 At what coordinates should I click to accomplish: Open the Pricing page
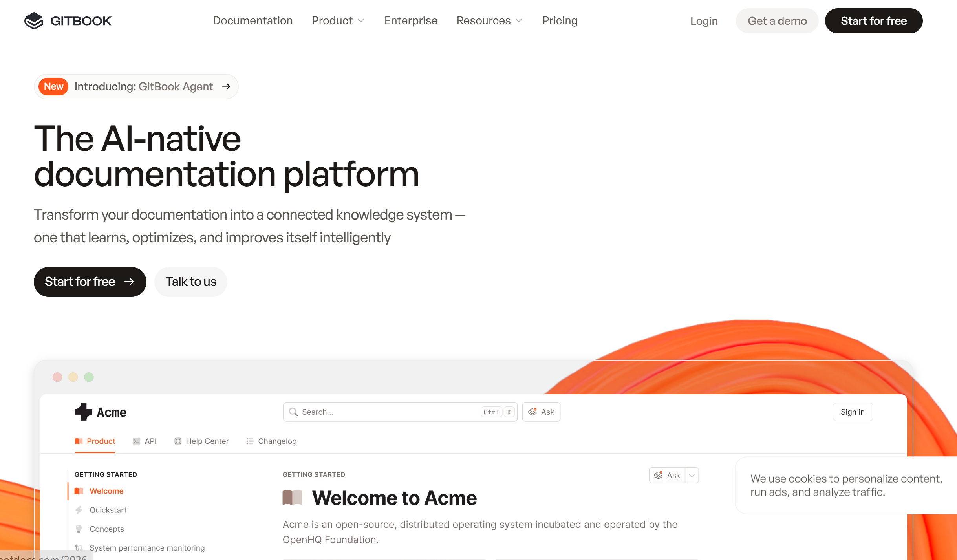tap(560, 20)
